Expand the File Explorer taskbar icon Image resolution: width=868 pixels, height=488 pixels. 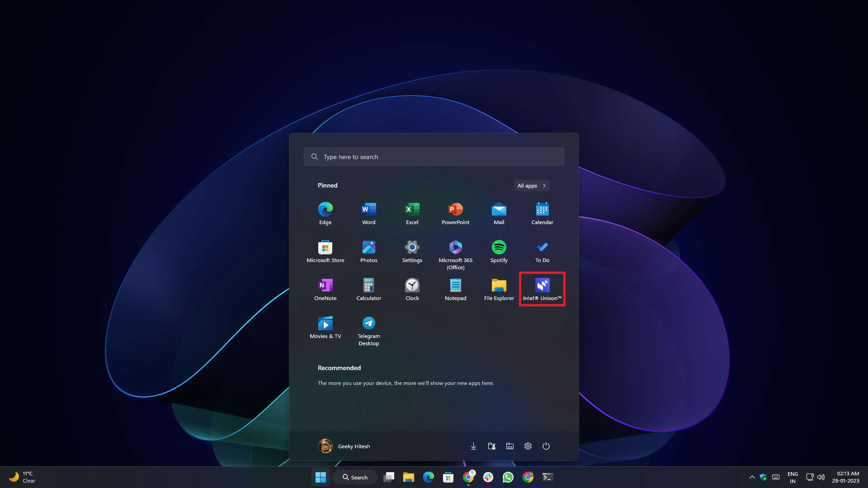point(409,477)
